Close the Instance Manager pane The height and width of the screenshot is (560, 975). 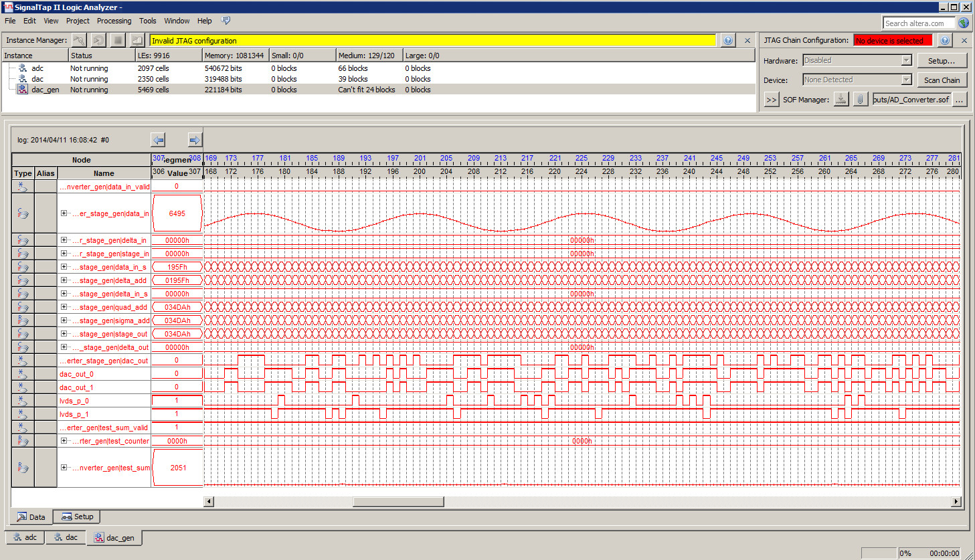[747, 41]
